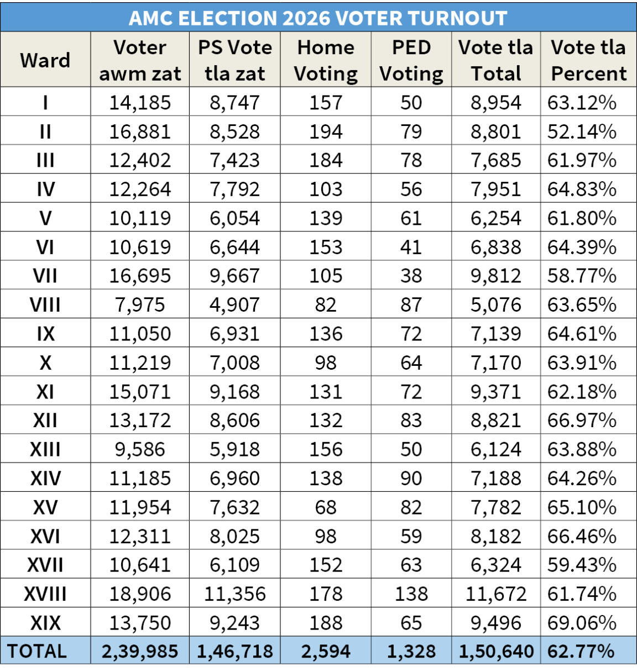Select the overall 62.77% percent cell

(581, 651)
